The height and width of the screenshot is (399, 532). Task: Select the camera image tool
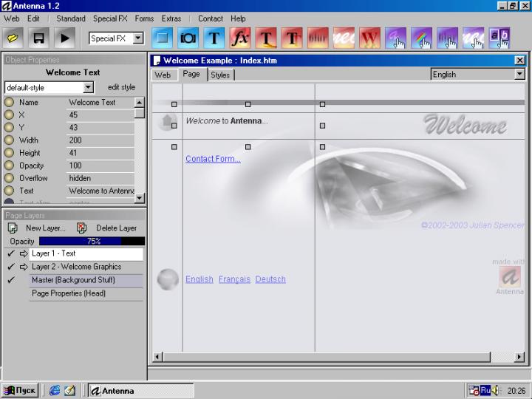pyautogui.click(x=188, y=38)
